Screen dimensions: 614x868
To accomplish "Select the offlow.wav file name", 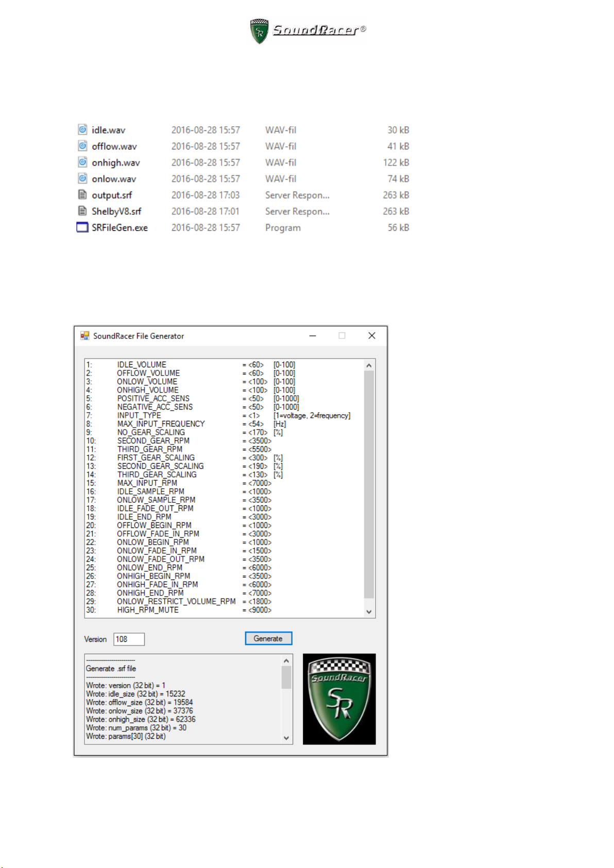I will point(114,146).
